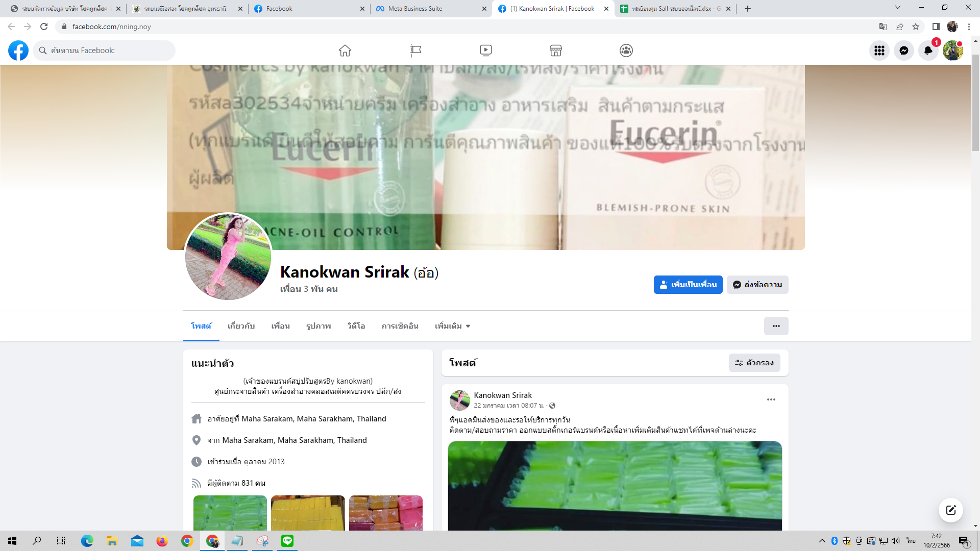Click the เพิ่มเป็นเพื่อน button
980x551 pixels.
(x=688, y=285)
